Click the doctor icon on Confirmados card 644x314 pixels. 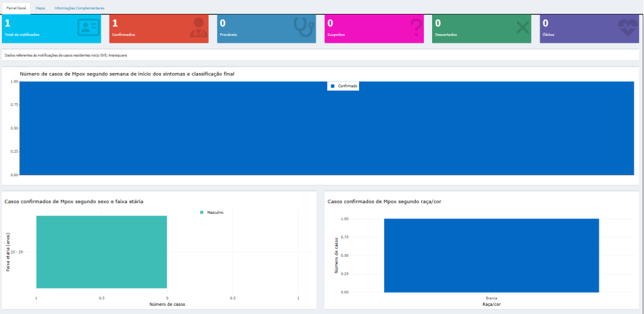coord(196,28)
